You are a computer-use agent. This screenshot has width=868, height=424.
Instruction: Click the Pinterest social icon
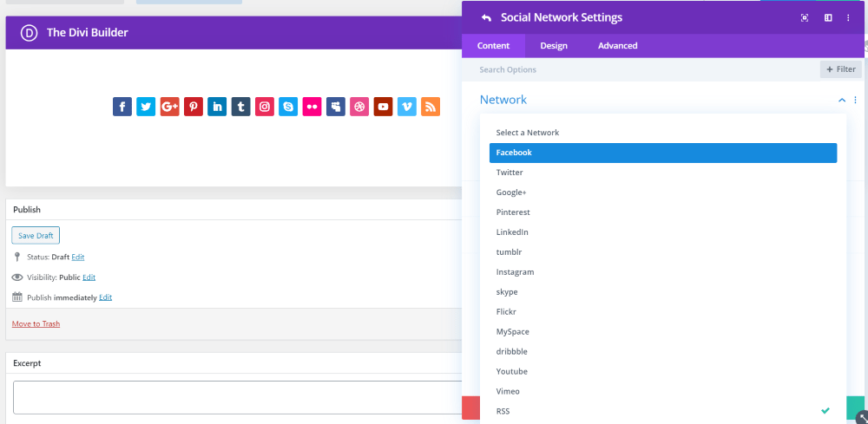click(194, 107)
